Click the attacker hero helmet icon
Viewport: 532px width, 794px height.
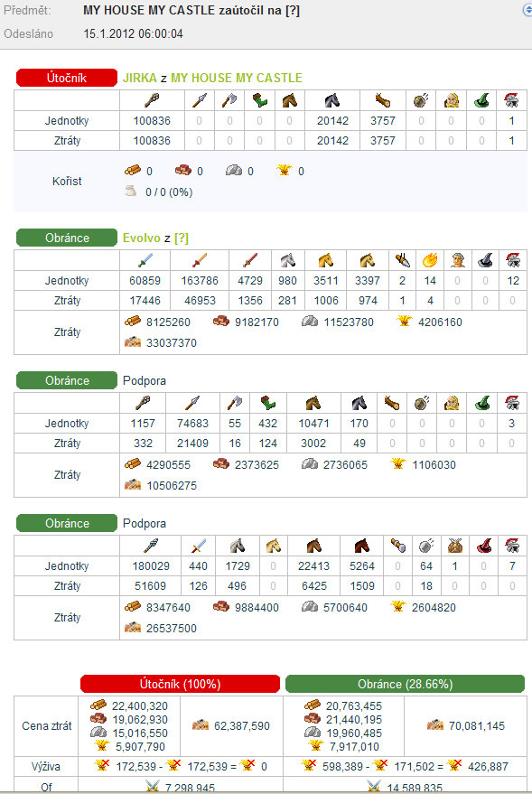tap(512, 100)
